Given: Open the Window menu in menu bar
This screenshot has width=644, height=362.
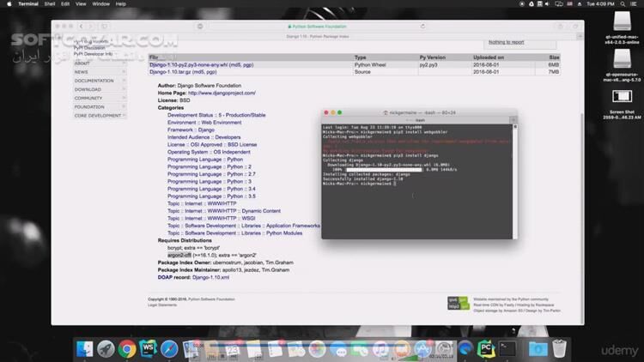Looking at the screenshot, I should point(100,4).
